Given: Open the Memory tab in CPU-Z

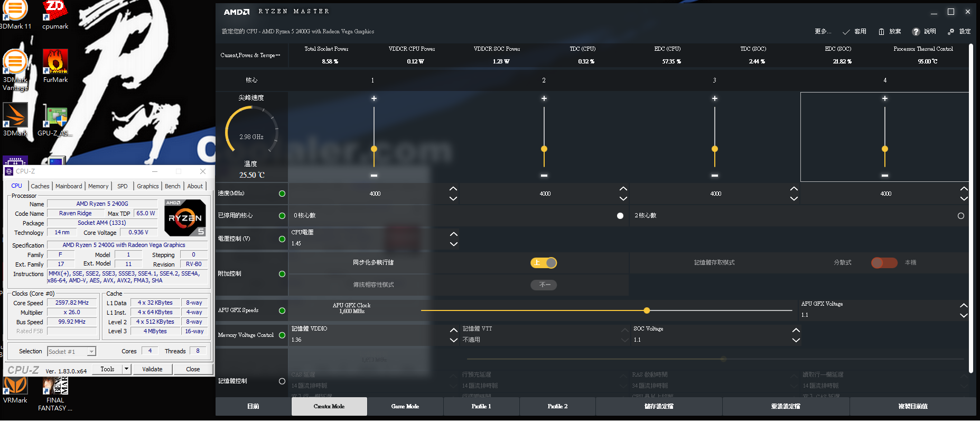Looking at the screenshot, I should [x=98, y=186].
